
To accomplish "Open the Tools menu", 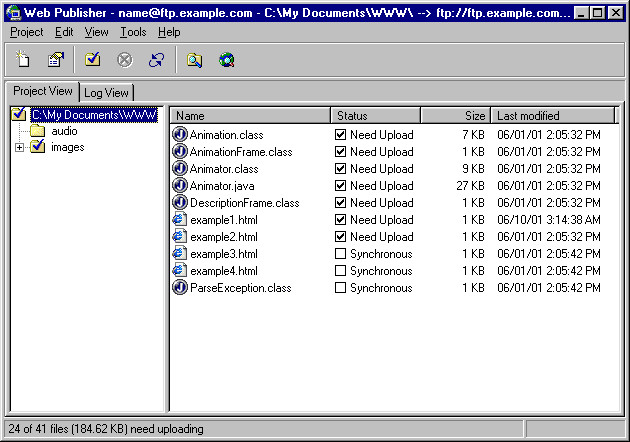I will click(133, 32).
